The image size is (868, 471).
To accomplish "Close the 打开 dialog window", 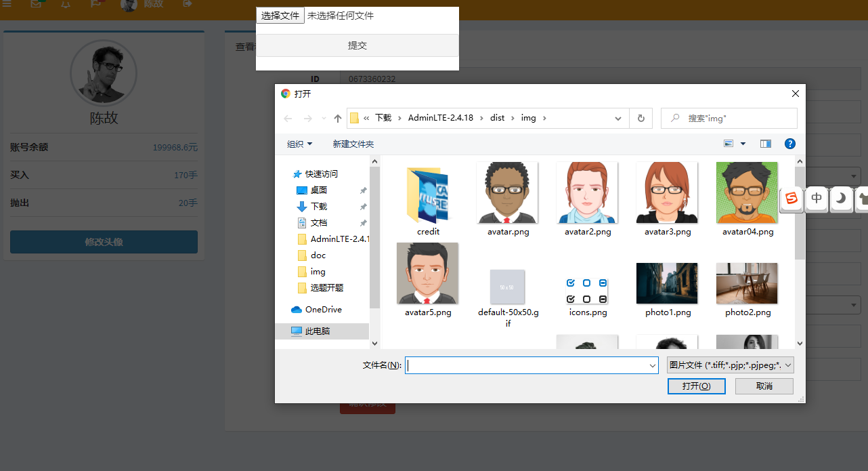I will point(796,94).
